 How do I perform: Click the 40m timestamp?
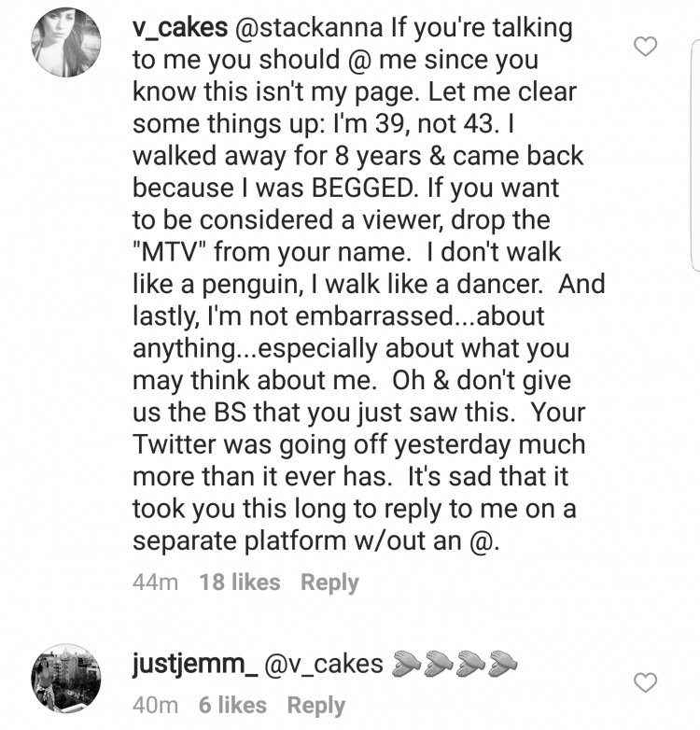pyautogui.click(x=155, y=706)
